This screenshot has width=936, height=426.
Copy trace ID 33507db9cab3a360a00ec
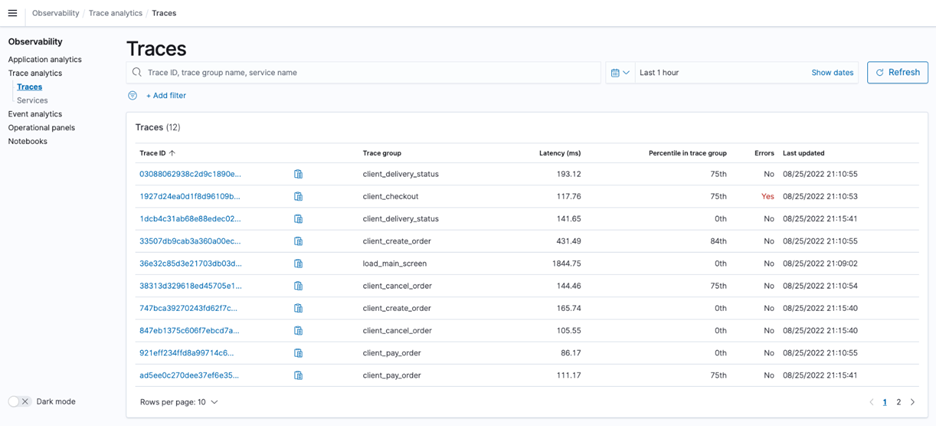pyautogui.click(x=298, y=241)
